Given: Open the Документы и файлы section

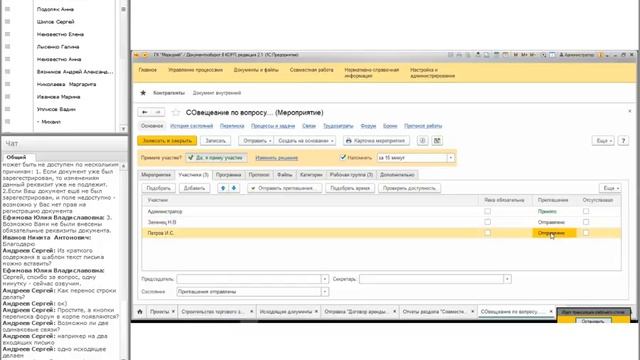Looking at the screenshot, I should (x=256, y=70).
